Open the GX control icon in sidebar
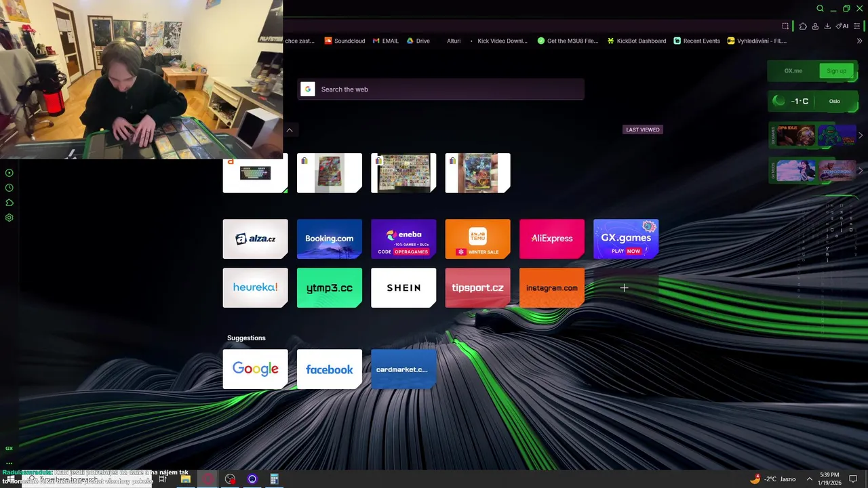 coord(9,448)
